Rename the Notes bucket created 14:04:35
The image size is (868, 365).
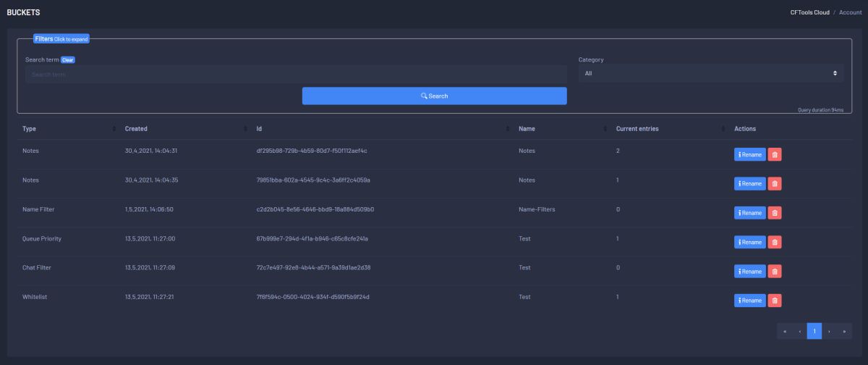750,183
